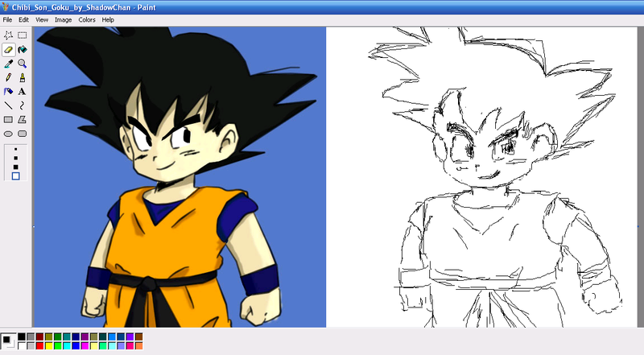Pick the bright yellow palette swatch
The width and height of the screenshot is (644, 355).
(x=48, y=345)
